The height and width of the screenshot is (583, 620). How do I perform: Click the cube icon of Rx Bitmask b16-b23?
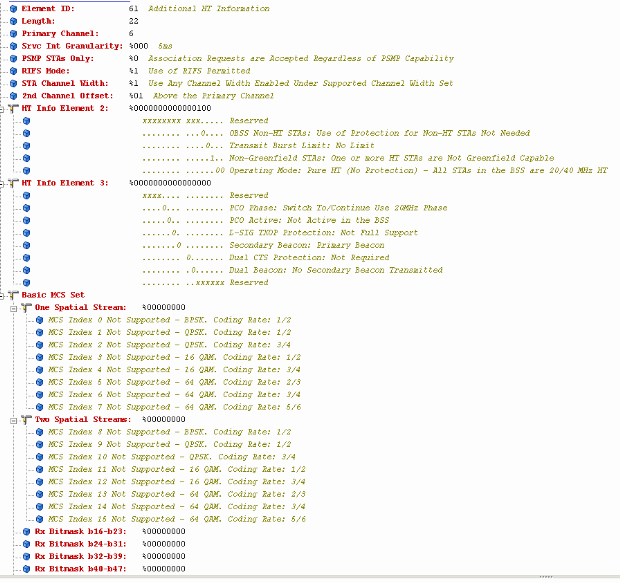(26, 532)
